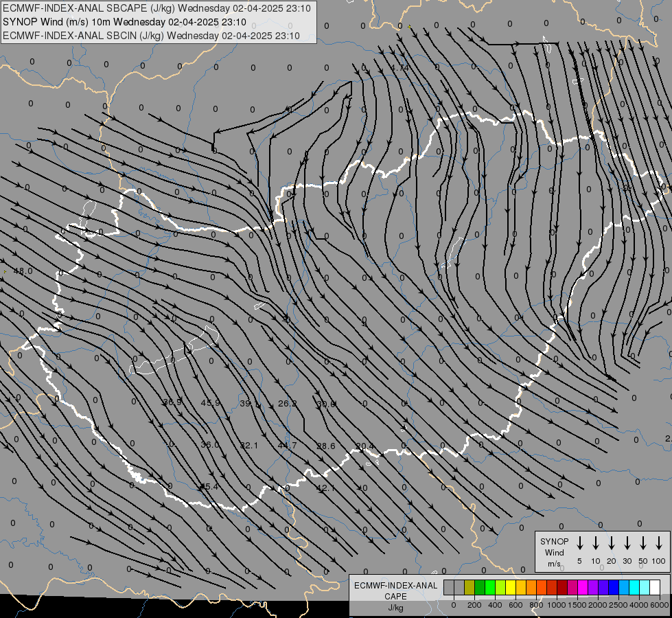Click the 50 m/s wind arrow in legend
Image resolution: width=672 pixels, height=618 pixels.
coord(643,543)
